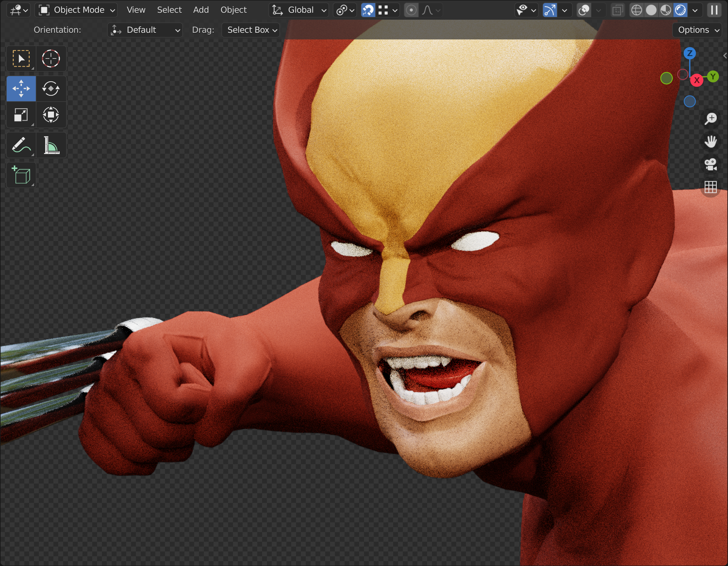The height and width of the screenshot is (566, 728).
Task: Switch to wireframe viewport shading
Action: click(x=636, y=10)
